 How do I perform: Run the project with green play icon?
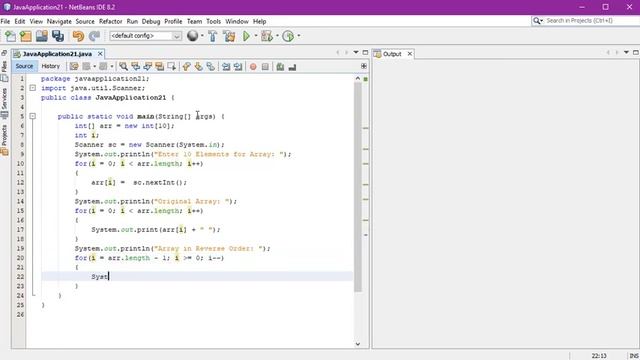[x=247, y=36]
